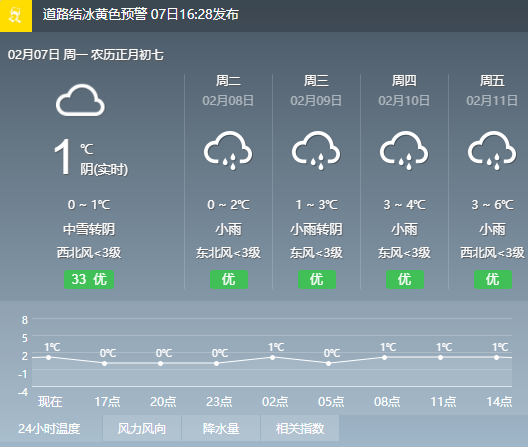528x447 pixels.
Task: Click the green 33 优 air quality badge
Action: coord(89,279)
